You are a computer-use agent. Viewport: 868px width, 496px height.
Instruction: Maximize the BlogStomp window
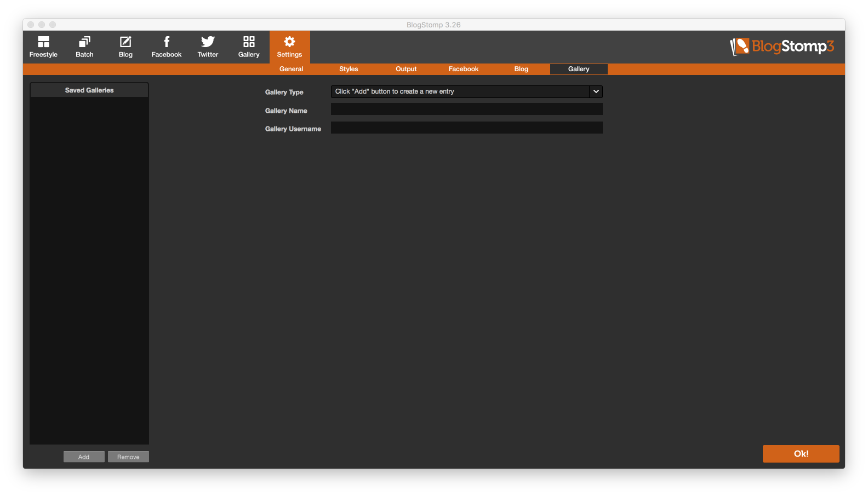point(53,25)
